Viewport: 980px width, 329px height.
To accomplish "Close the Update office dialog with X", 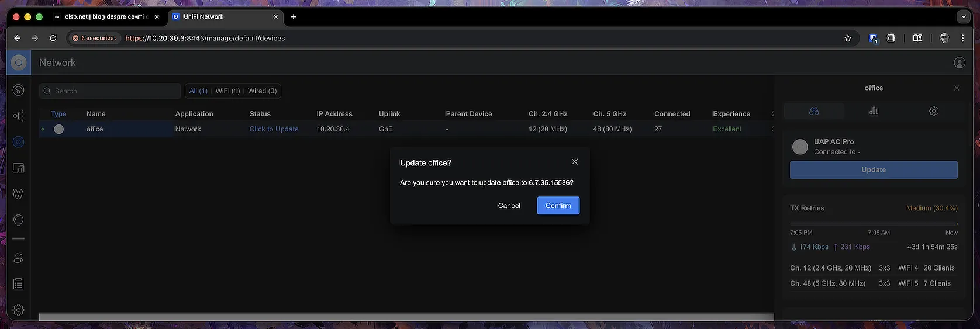I will click(574, 162).
